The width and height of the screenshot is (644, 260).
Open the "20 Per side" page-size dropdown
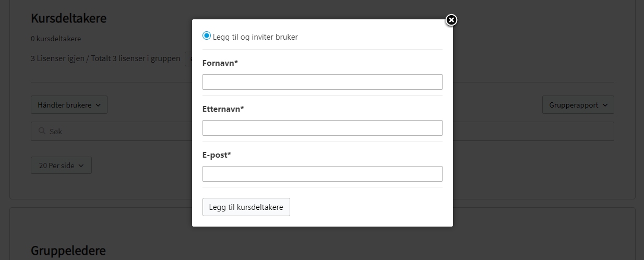click(61, 166)
